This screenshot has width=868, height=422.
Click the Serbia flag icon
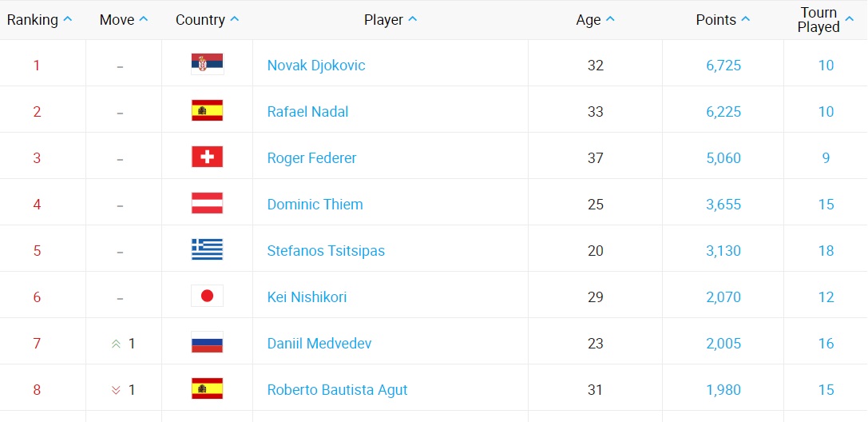pyautogui.click(x=208, y=64)
